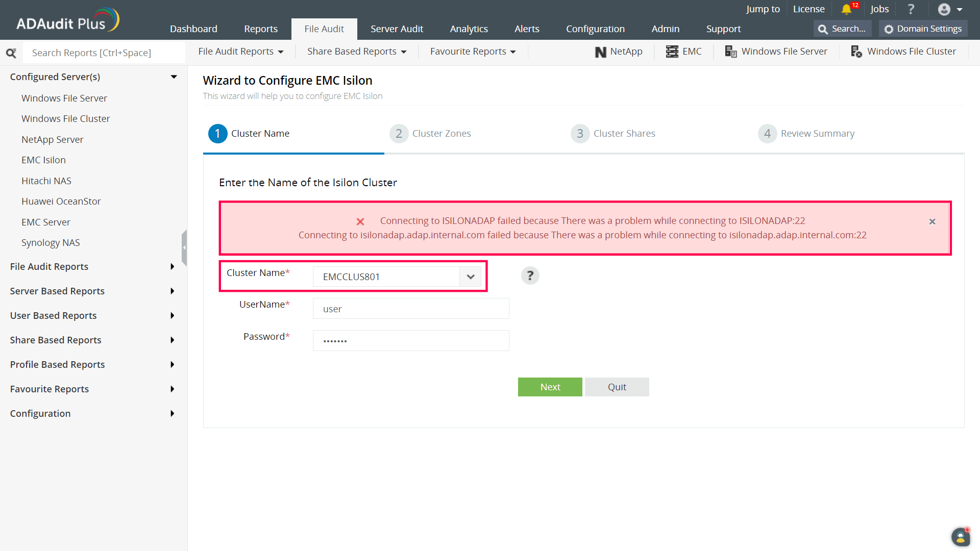Click inside the UserName input field
Image resolution: width=980 pixels, height=551 pixels.
point(410,308)
